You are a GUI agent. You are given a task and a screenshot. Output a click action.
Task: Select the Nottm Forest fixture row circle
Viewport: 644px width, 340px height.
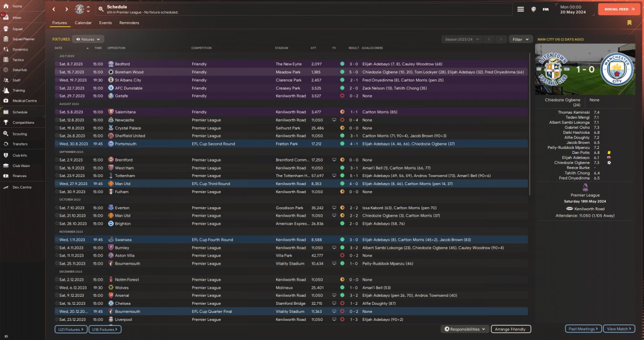(x=56, y=280)
